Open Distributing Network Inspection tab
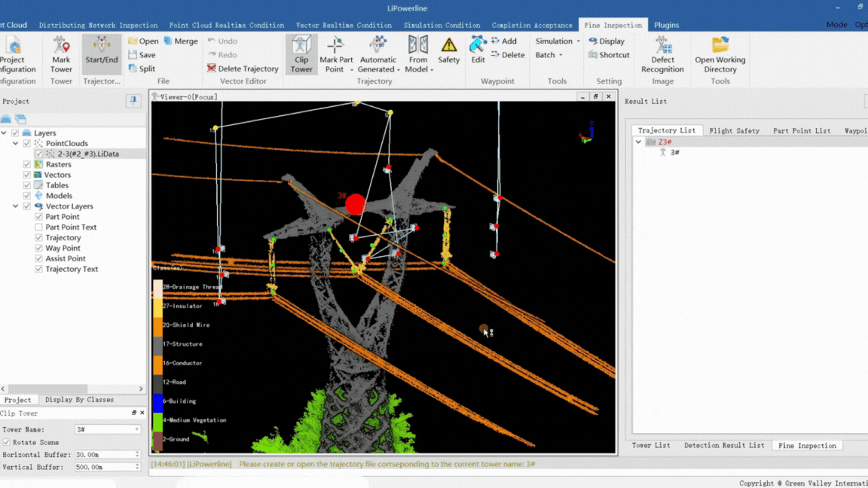Image resolution: width=868 pixels, height=488 pixels. (x=98, y=25)
